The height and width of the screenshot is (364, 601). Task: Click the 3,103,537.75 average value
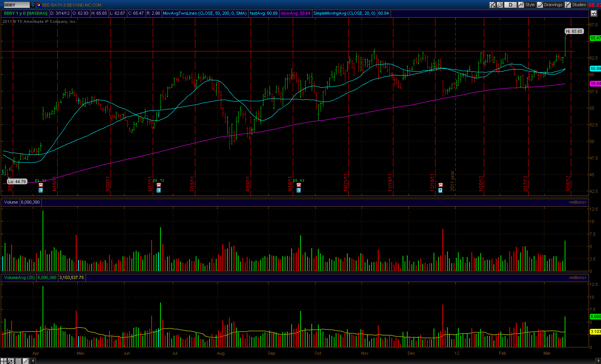(x=71, y=277)
